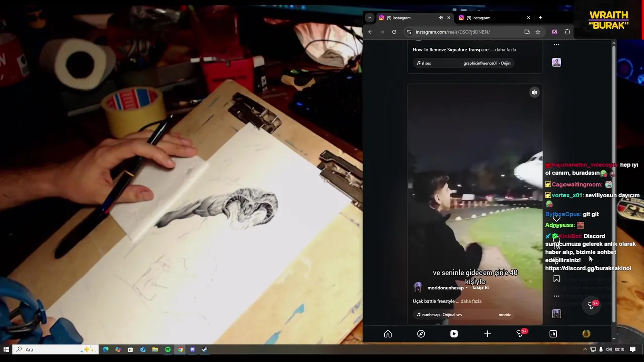Open Instagram Explore compass icon

(421, 334)
